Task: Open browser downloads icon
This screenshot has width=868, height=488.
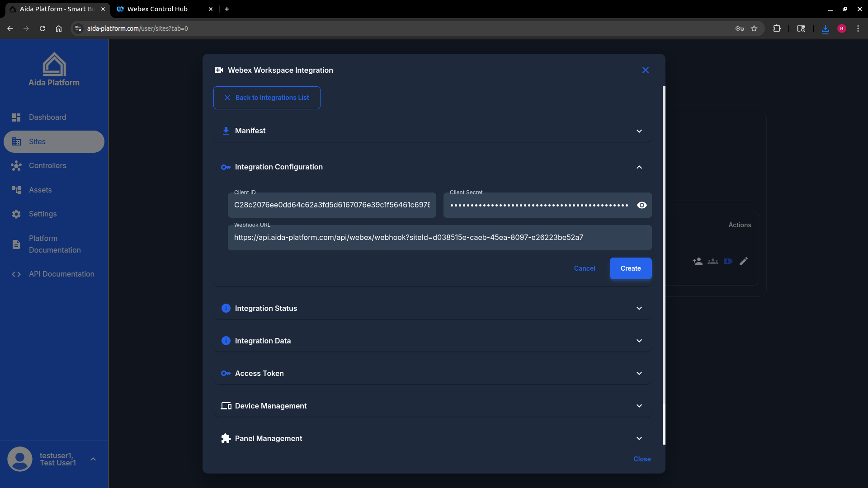Action: [826, 28]
